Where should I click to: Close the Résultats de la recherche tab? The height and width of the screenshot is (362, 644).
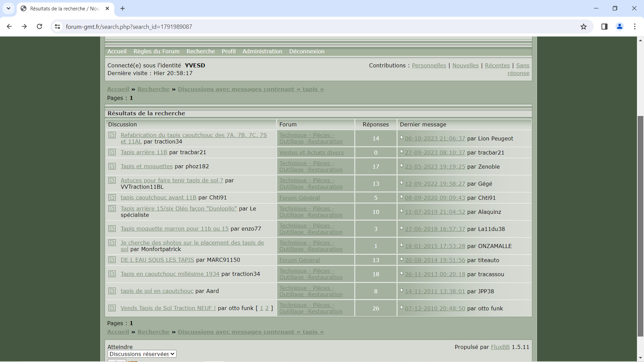[107, 8]
